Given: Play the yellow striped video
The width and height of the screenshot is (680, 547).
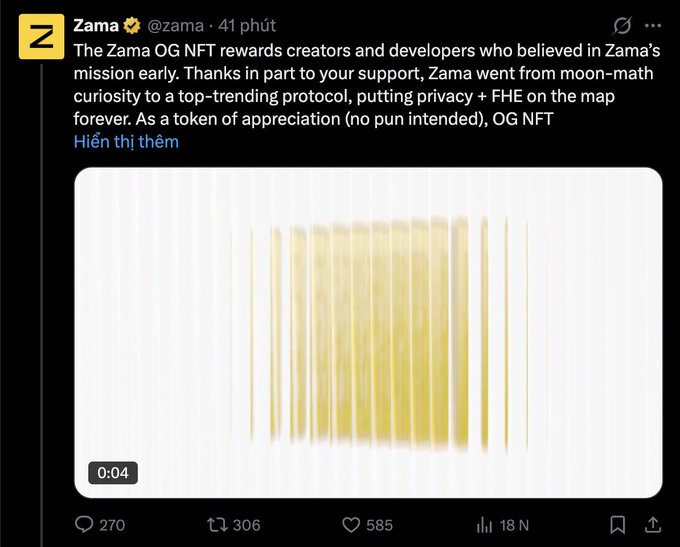Looking at the screenshot, I should [x=368, y=332].
